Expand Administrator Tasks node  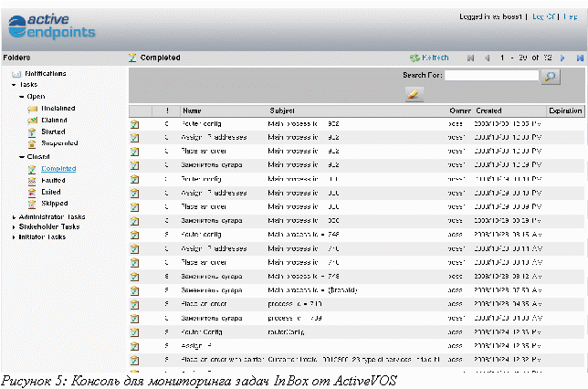(13, 216)
